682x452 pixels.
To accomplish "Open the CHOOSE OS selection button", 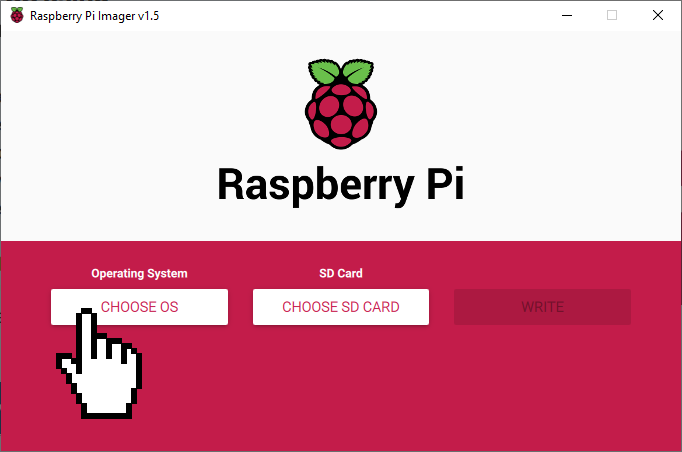I will coord(139,307).
